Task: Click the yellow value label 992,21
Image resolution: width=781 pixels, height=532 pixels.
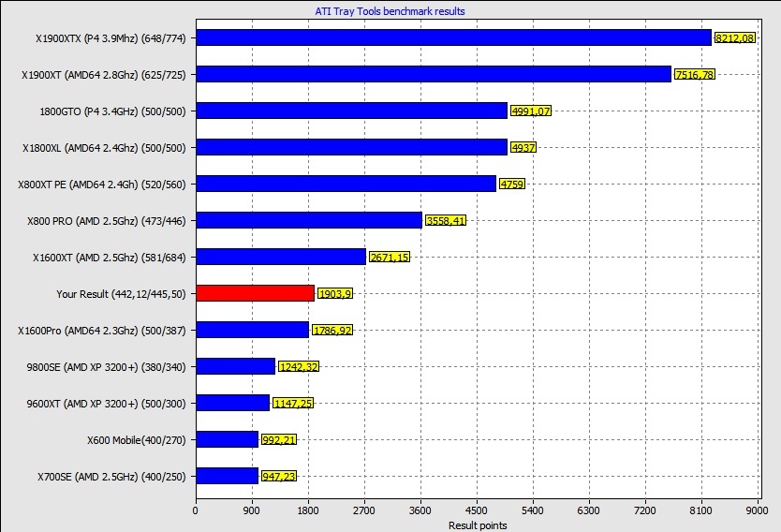Action: [279, 439]
